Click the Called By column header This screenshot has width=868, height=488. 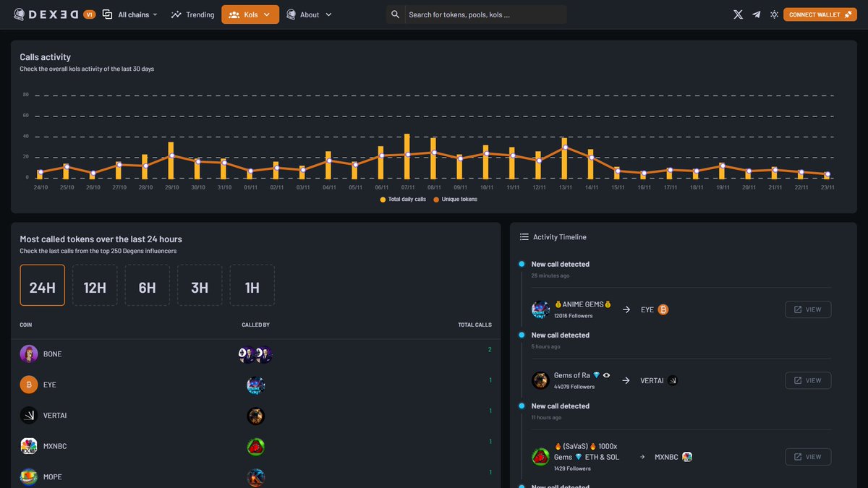(255, 325)
